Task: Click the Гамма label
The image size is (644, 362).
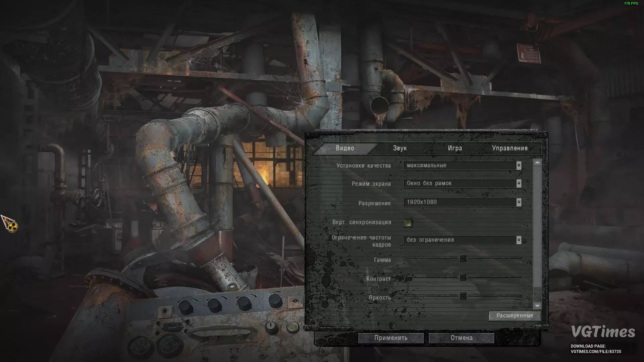Action: (382, 260)
